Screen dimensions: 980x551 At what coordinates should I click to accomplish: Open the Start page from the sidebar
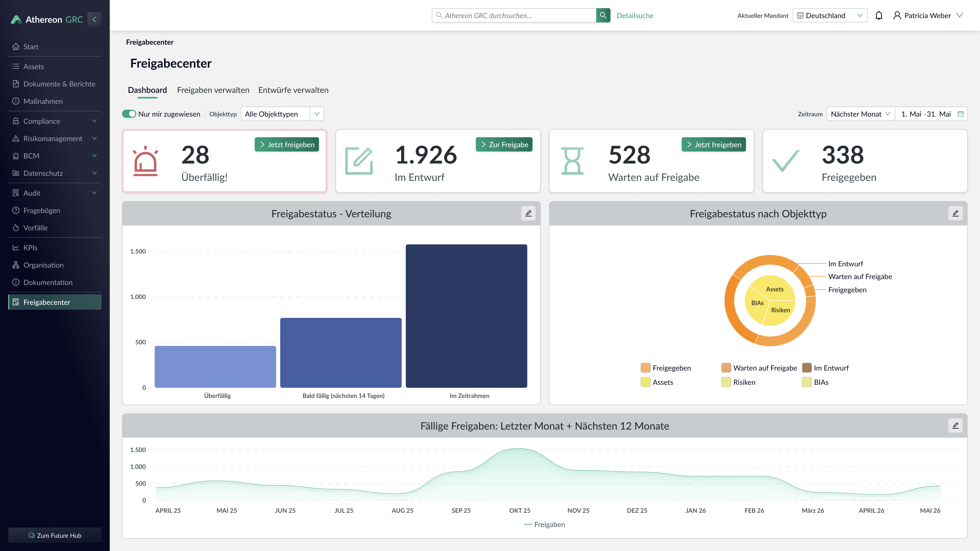click(x=31, y=46)
